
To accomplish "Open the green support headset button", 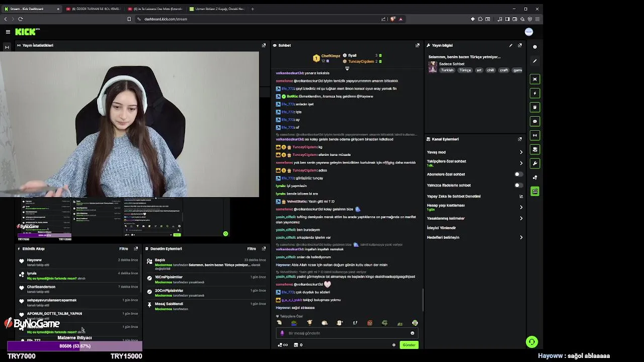I will pyautogui.click(x=532, y=342).
